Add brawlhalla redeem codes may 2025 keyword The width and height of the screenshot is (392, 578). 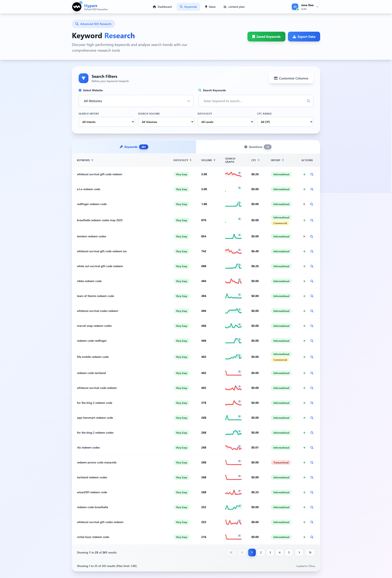click(x=304, y=220)
